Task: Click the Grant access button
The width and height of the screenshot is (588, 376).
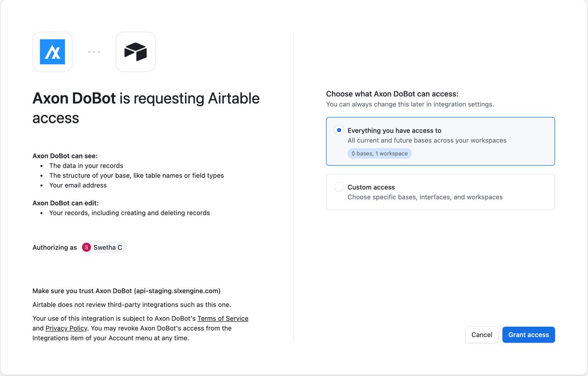Action: [x=529, y=335]
